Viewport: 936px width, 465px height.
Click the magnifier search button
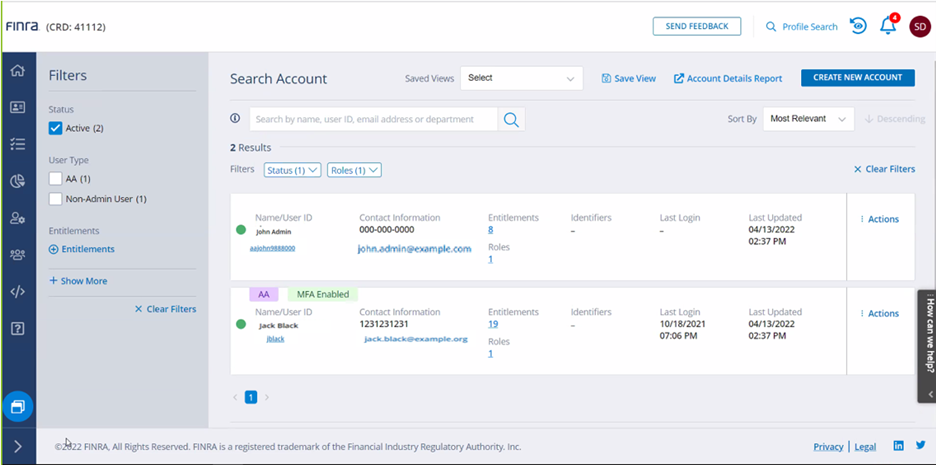click(x=511, y=119)
